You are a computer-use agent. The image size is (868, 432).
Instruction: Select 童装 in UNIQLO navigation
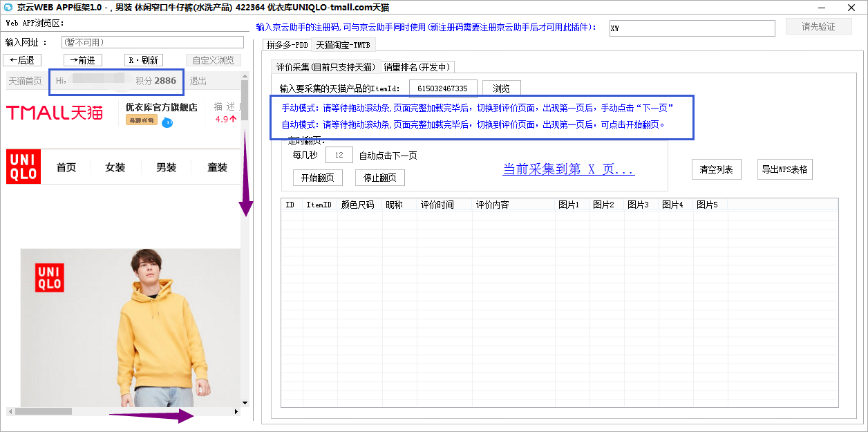pyautogui.click(x=218, y=167)
